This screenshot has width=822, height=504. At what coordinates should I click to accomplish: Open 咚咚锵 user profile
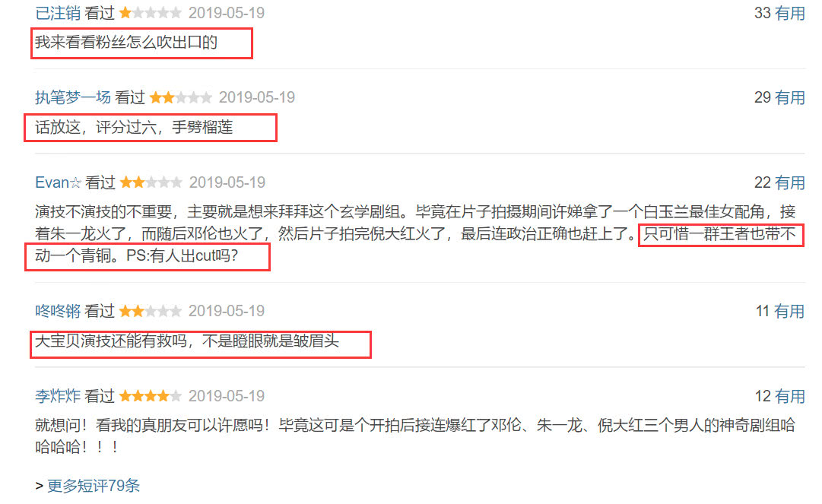tap(58, 311)
